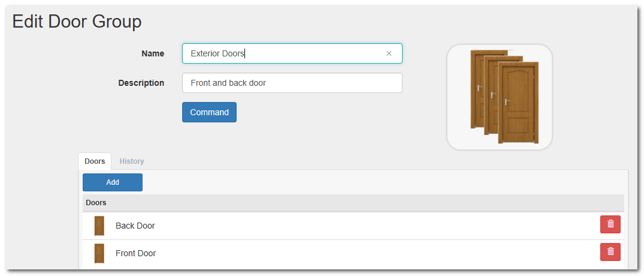Select the Back Door name text
Viewport: 644px width, 276px height.
(135, 226)
